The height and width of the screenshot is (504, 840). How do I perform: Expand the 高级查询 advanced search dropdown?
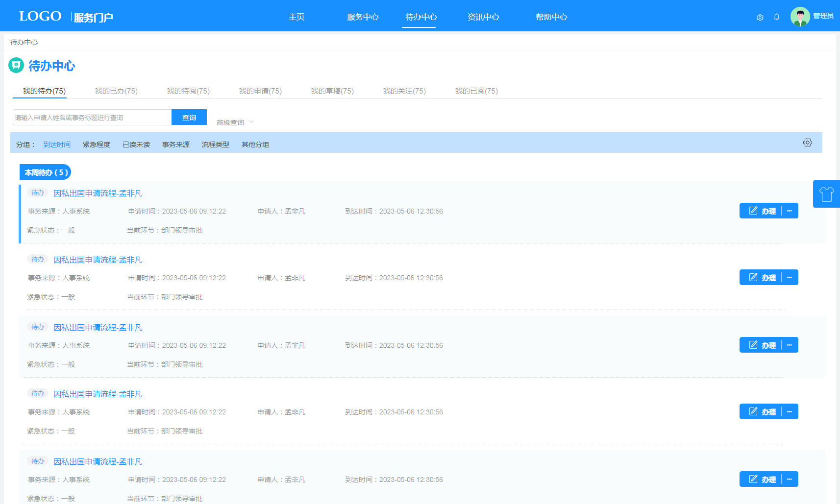point(235,122)
